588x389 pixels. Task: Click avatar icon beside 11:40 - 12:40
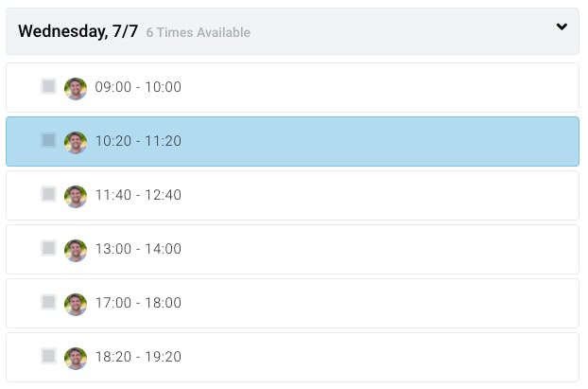pyautogui.click(x=76, y=197)
